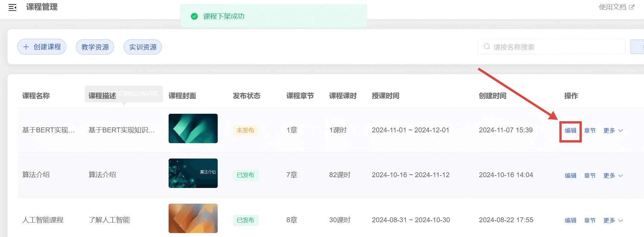Expand 更多 dropdown for 算法介绍 course
This screenshot has height=237, width=644.
613,176
